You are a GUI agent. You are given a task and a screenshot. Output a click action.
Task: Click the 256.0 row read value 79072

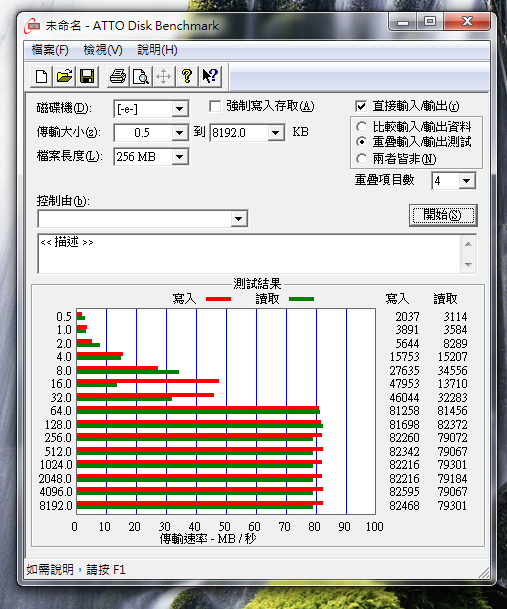tap(452, 438)
